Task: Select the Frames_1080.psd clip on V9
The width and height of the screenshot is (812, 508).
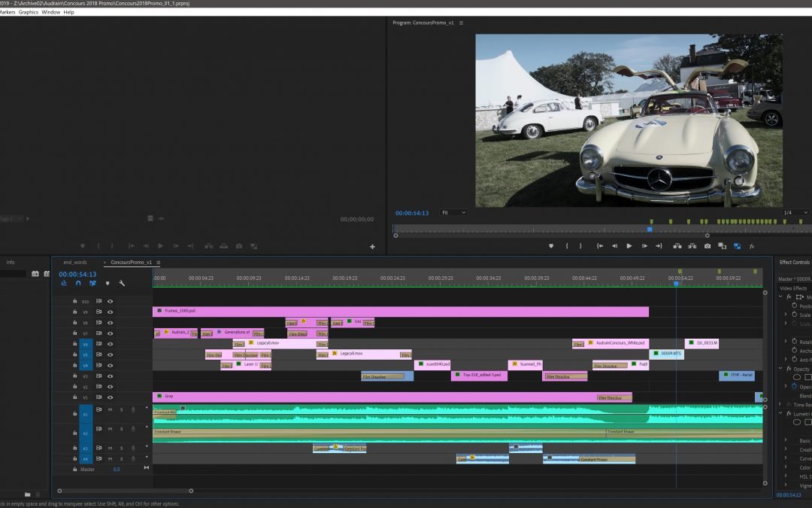Action: (x=400, y=312)
